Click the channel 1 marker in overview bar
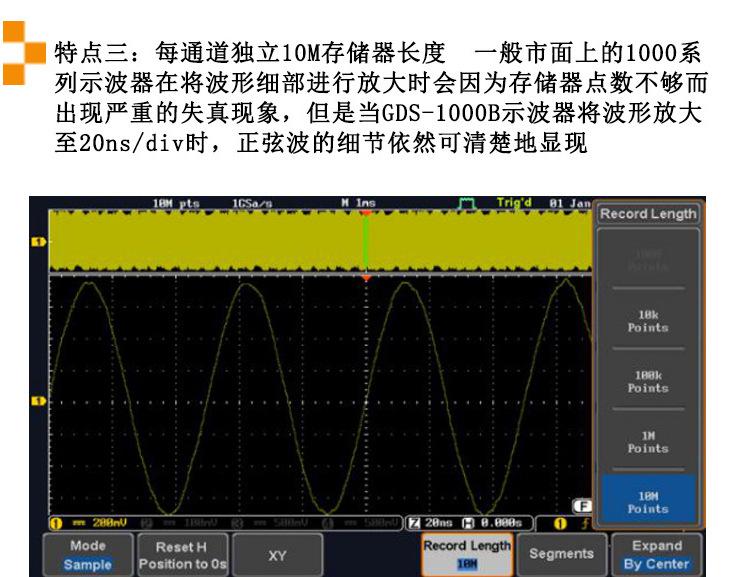This screenshot has width=729, height=577. tap(39, 241)
